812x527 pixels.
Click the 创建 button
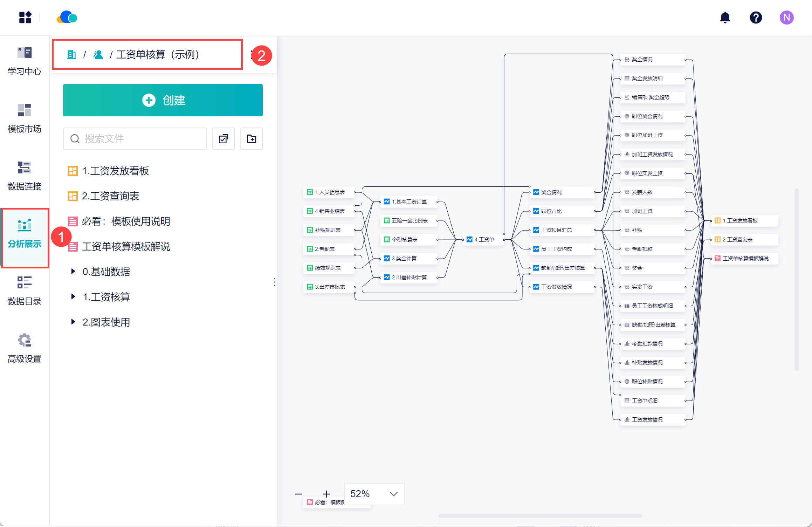tap(163, 100)
